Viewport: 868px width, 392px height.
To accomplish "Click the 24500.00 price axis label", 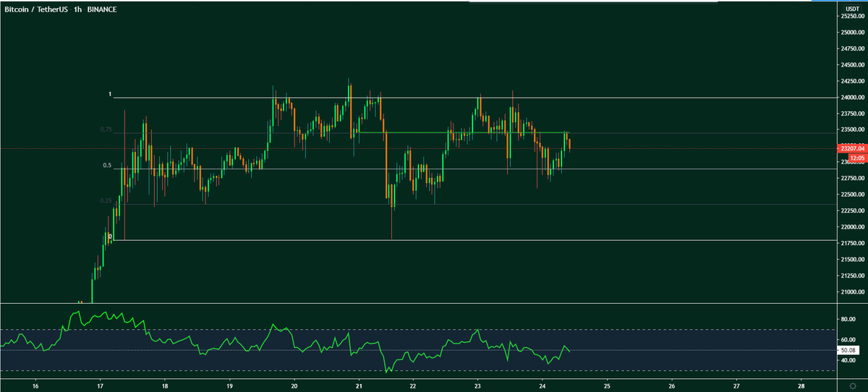I will (853, 65).
